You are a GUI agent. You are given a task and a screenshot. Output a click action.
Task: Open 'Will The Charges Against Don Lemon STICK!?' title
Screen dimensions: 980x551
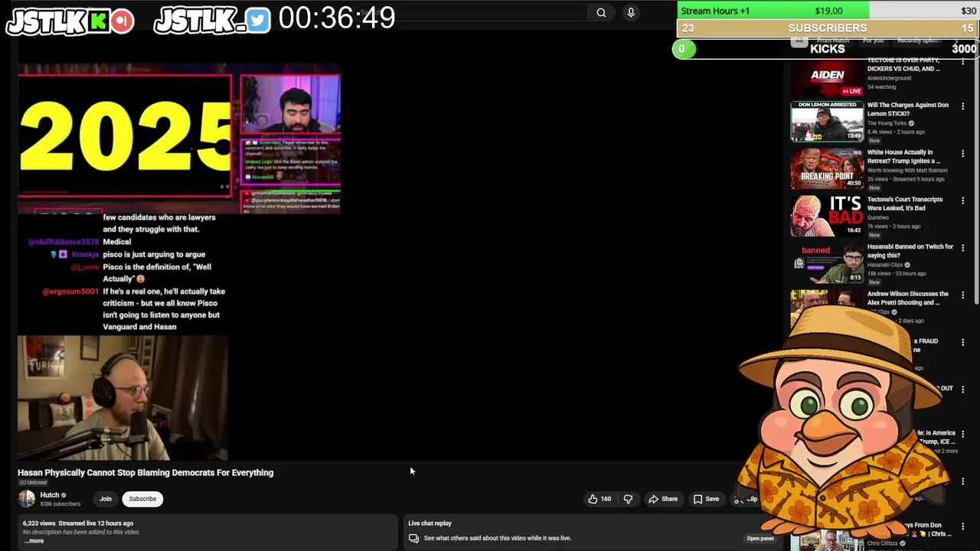click(x=907, y=109)
